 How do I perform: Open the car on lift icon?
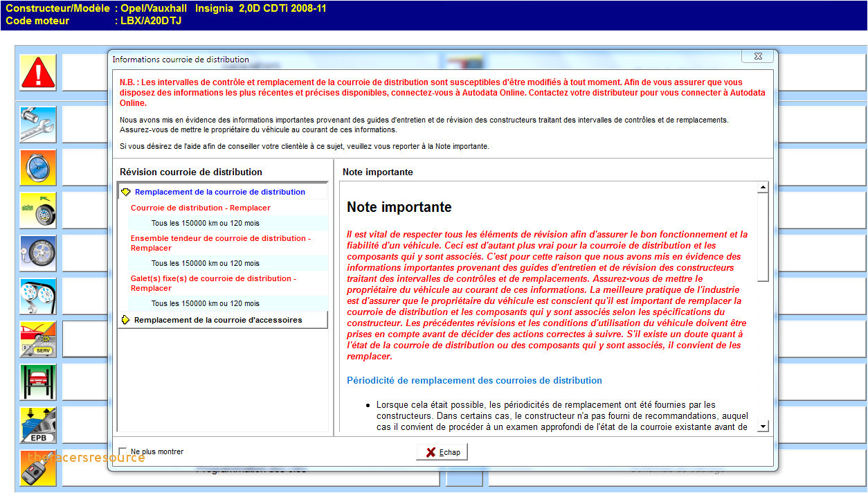(38, 382)
